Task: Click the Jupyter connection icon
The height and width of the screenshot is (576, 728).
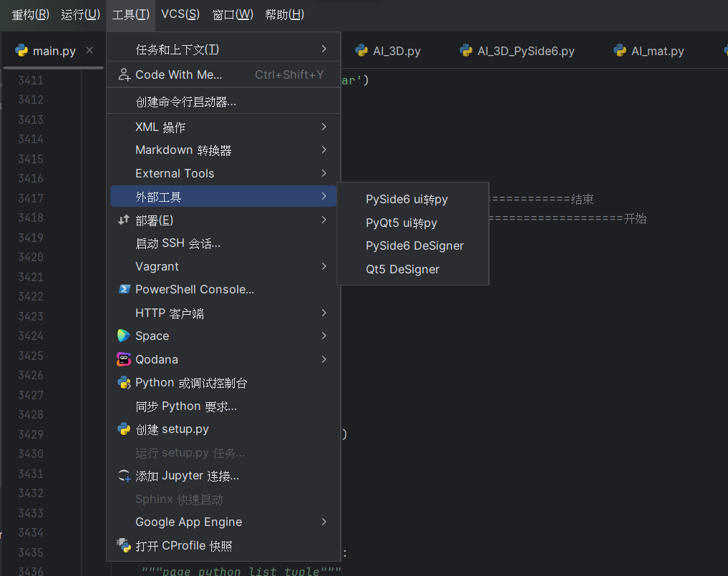Action: 124,476
